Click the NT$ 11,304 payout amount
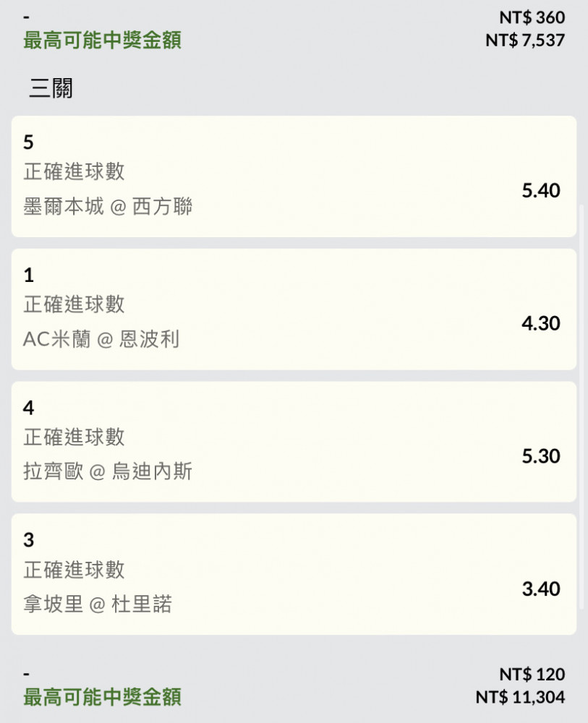The width and height of the screenshot is (588, 723). (x=520, y=697)
